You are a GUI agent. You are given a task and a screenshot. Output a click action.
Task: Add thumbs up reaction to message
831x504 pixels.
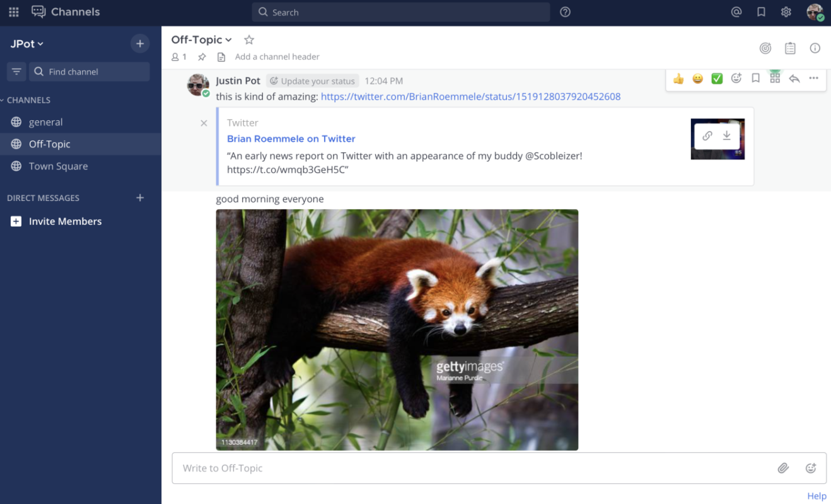click(x=678, y=79)
